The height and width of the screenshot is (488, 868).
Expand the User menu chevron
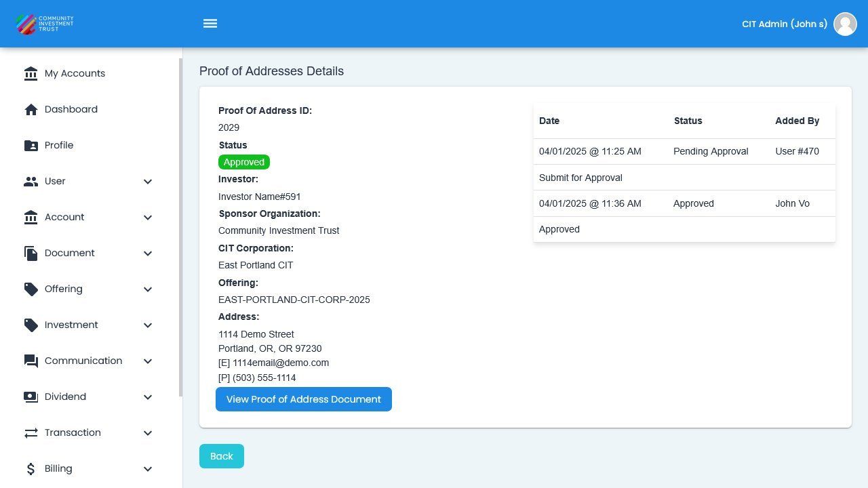[x=148, y=182]
